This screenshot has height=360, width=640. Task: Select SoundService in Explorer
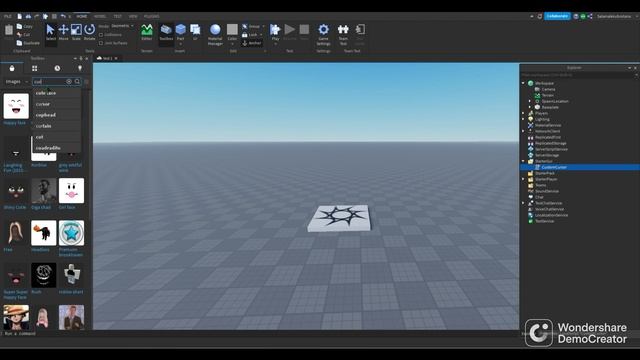click(x=547, y=191)
